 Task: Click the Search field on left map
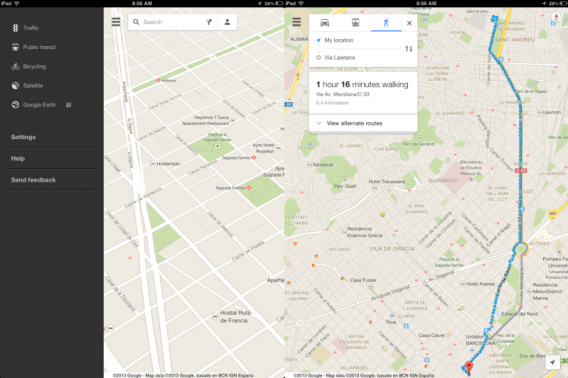(x=171, y=22)
